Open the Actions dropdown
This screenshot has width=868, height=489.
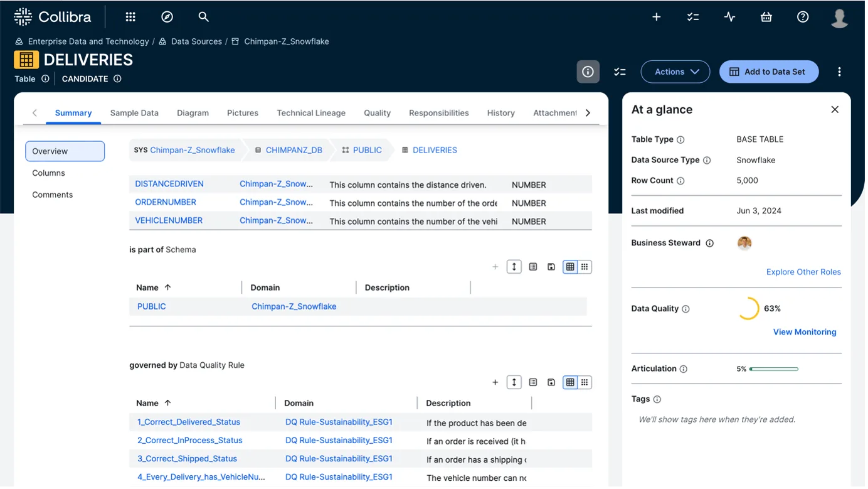pyautogui.click(x=675, y=72)
